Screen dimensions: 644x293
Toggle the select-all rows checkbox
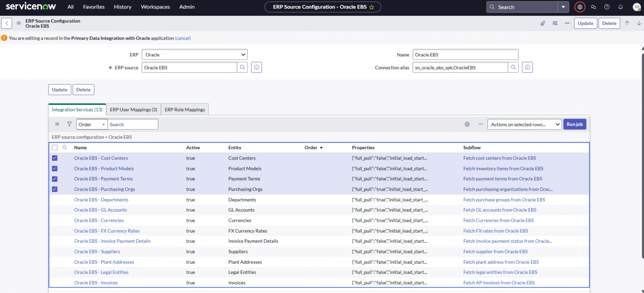pyautogui.click(x=55, y=147)
